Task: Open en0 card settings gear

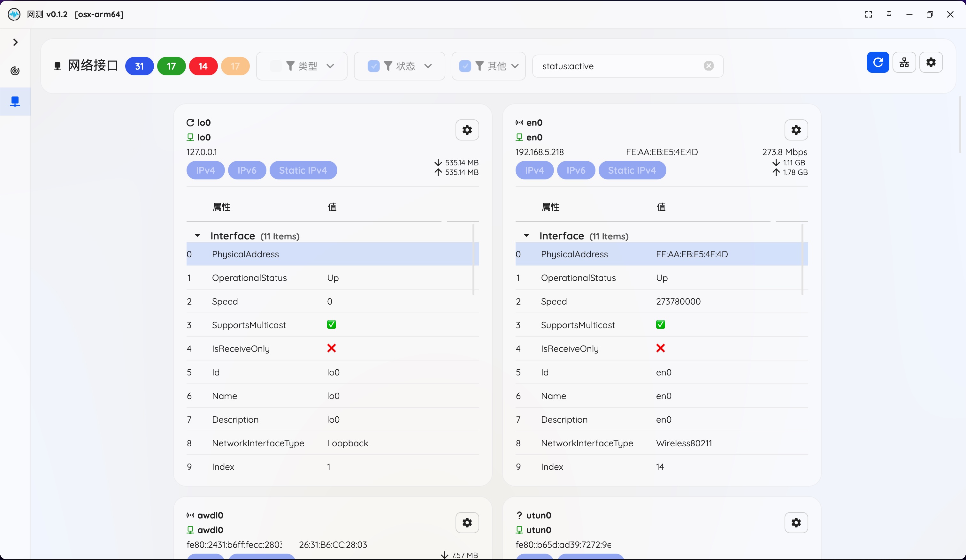Action: tap(796, 130)
